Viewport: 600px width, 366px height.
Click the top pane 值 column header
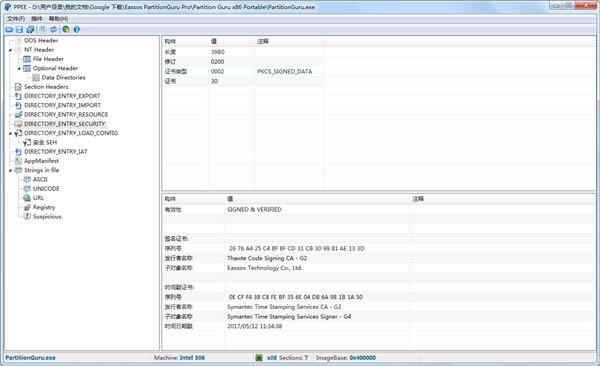(x=232, y=41)
